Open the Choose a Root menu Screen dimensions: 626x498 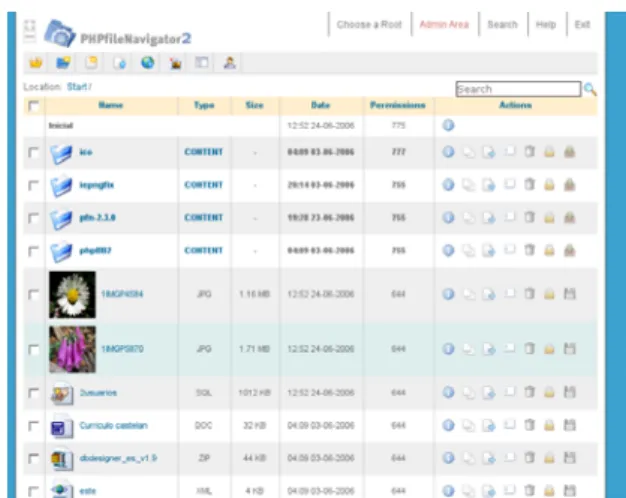click(x=369, y=25)
